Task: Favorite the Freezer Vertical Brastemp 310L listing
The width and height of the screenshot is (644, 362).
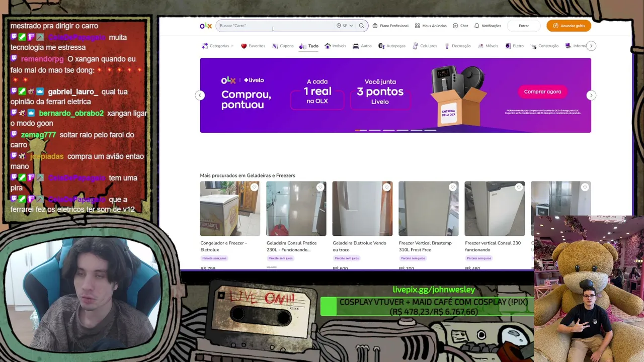Action: tap(452, 187)
